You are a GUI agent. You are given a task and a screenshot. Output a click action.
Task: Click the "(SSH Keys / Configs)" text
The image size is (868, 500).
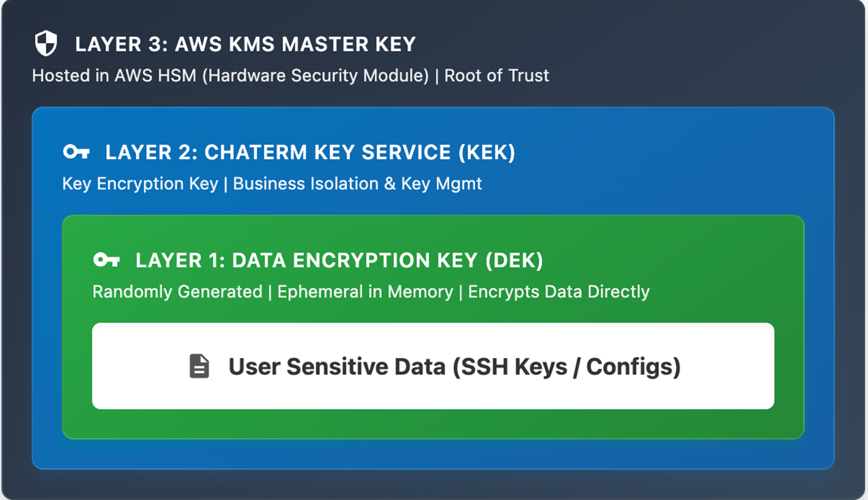(x=567, y=367)
